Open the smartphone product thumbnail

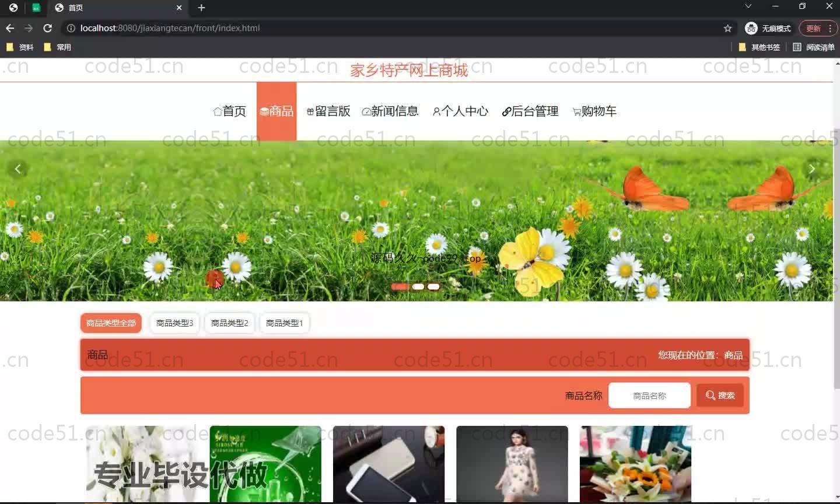click(x=388, y=464)
